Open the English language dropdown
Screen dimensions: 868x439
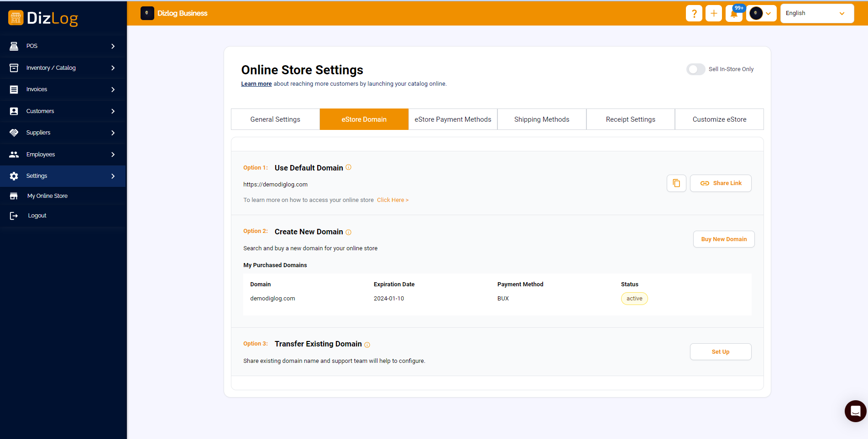click(816, 13)
